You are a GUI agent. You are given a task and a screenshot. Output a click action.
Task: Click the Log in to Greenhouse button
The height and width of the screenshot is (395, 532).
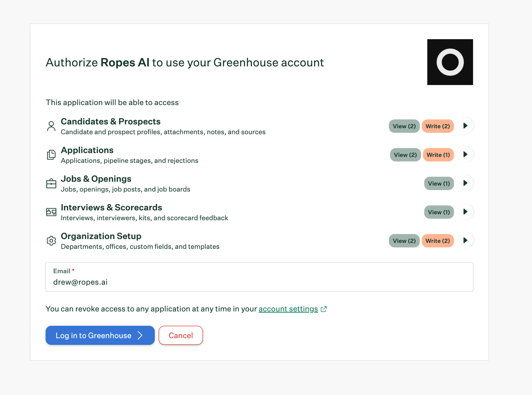pos(100,335)
